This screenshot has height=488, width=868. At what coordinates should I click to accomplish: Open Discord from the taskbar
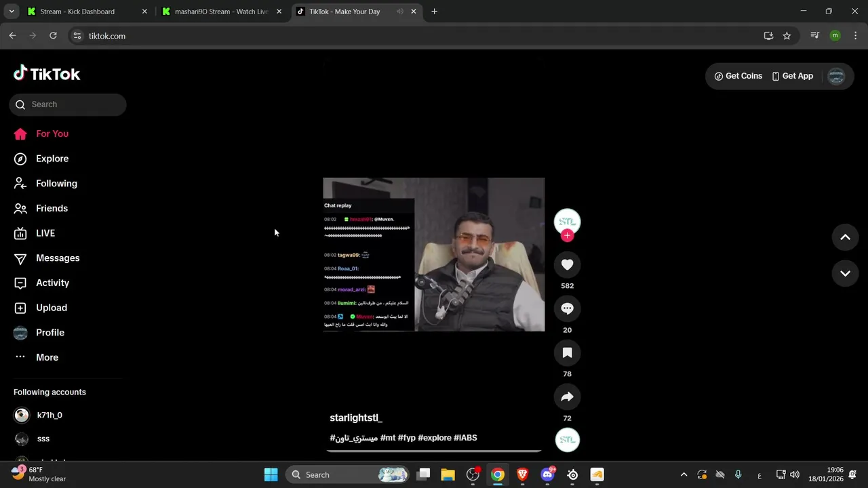547,474
